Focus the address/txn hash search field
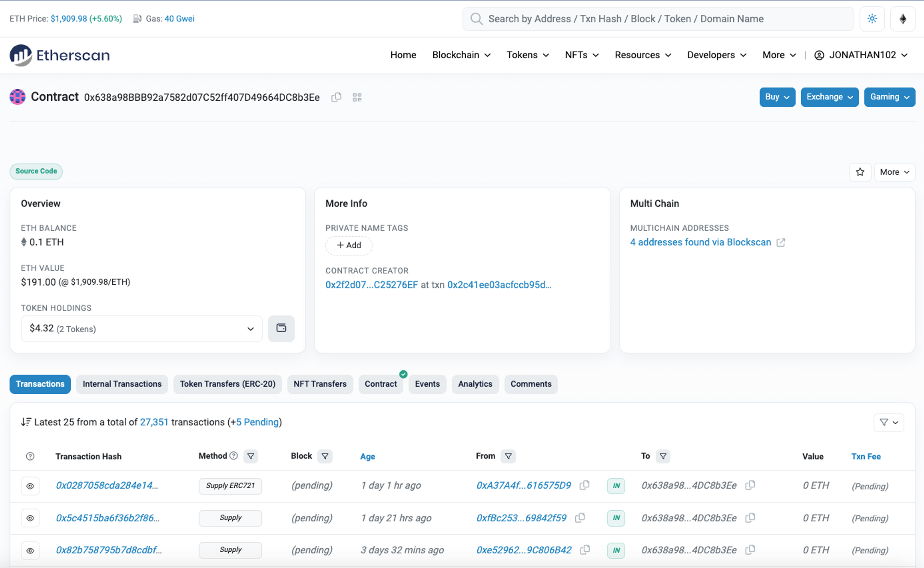 (x=658, y=18)
